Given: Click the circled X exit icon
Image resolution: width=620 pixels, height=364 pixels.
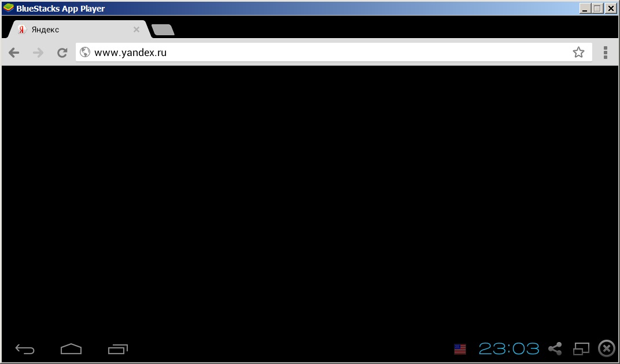Looking at the screenshot, I should [x=606, y=348].
